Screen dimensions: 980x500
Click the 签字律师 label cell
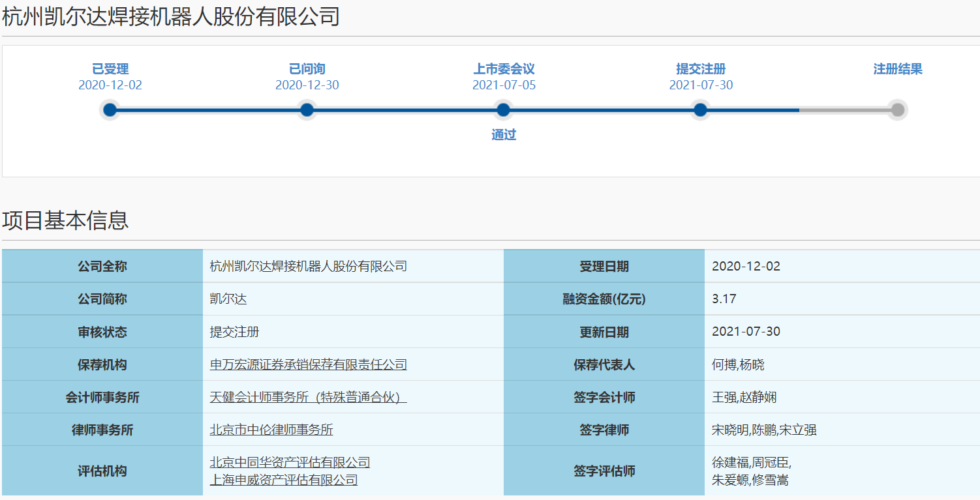[604, 429]
